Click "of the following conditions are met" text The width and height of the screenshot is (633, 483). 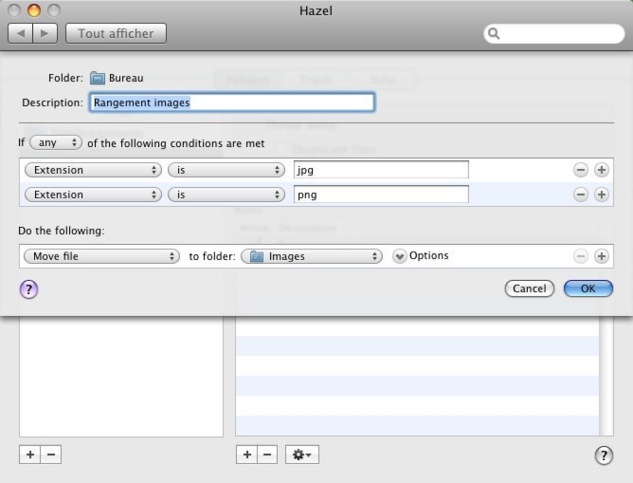pyautogui.click(x=176, y=143)
